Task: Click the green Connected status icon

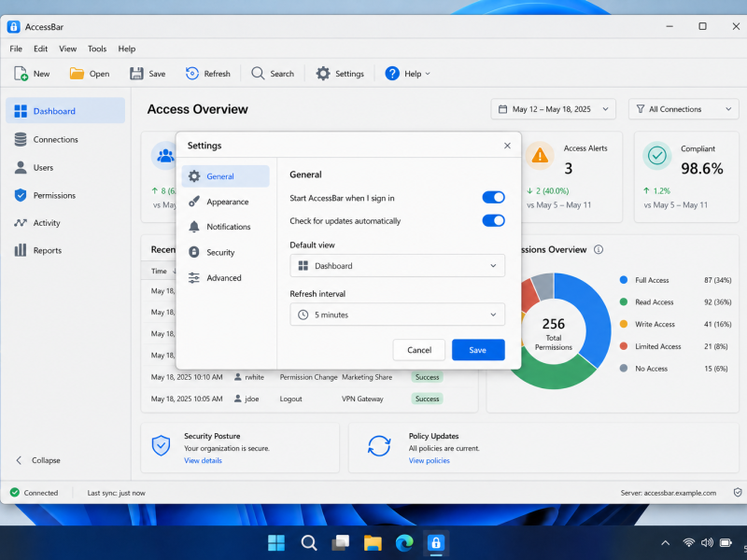Action: [x=15, y=493]
